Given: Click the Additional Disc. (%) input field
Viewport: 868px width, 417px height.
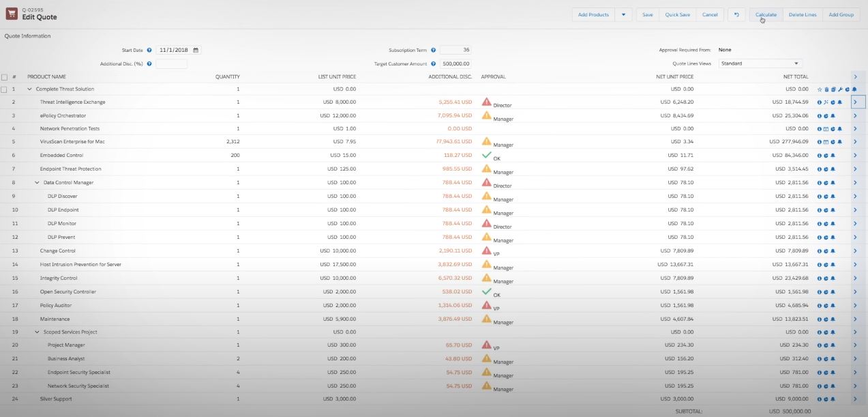Looking at the screenshot, I should click(171, 63).
